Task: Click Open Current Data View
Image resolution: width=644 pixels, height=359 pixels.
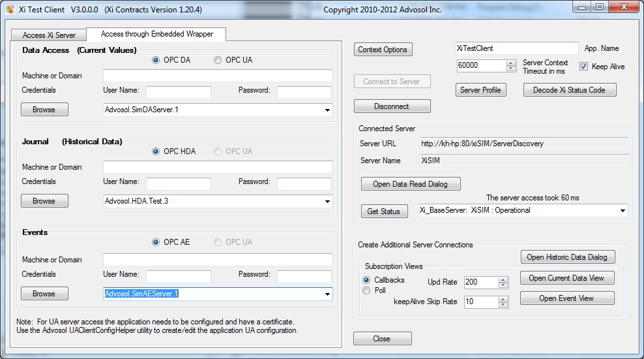Action: (567, 278)
